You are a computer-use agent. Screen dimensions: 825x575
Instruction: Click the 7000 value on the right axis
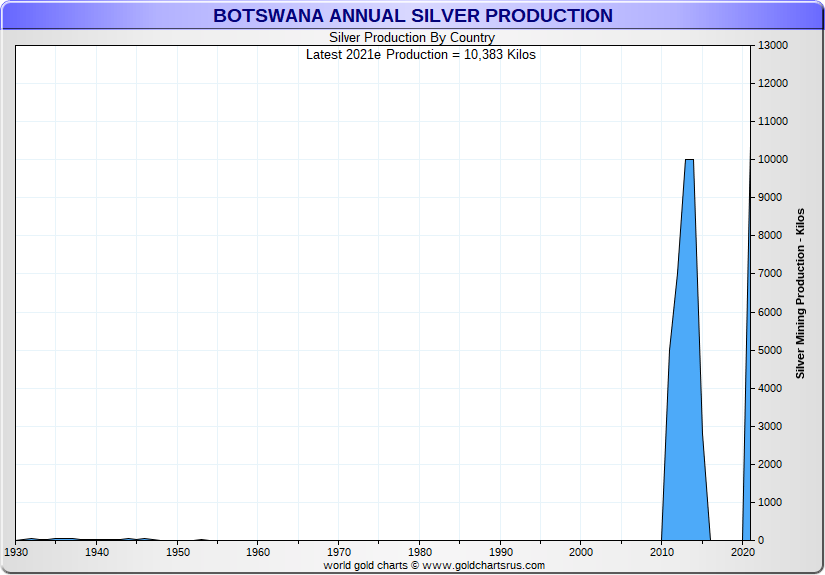[771, 274]
